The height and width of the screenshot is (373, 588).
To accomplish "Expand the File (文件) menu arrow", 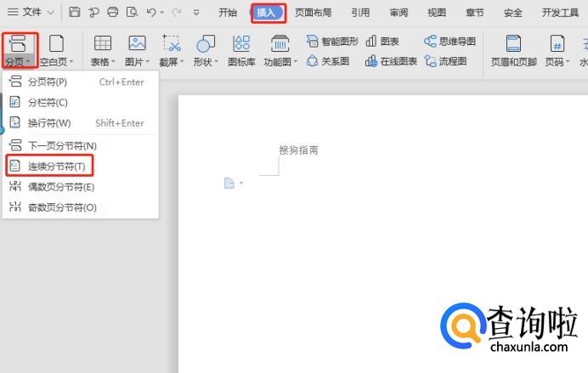I will click(x=50, y=13).
